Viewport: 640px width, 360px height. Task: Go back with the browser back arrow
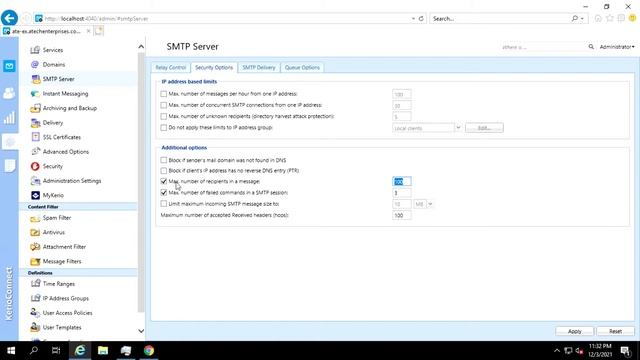(9, 18)
